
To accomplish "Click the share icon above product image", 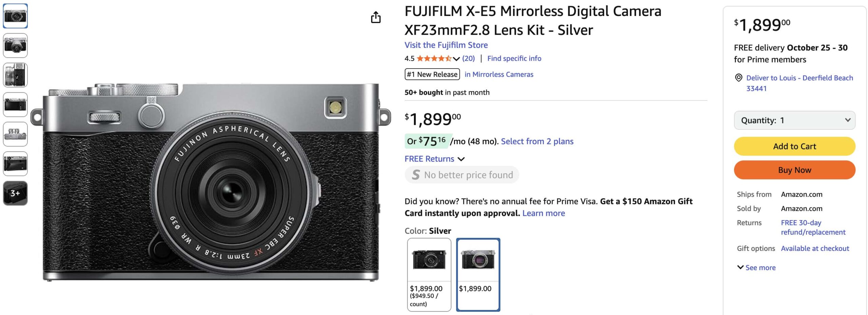I will [x=376, y=17].
